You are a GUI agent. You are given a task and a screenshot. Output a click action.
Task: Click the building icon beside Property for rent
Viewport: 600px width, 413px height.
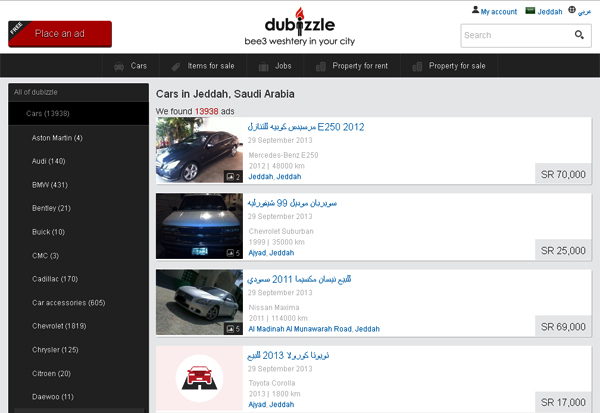pyautogui.click(x=321, y=67)
